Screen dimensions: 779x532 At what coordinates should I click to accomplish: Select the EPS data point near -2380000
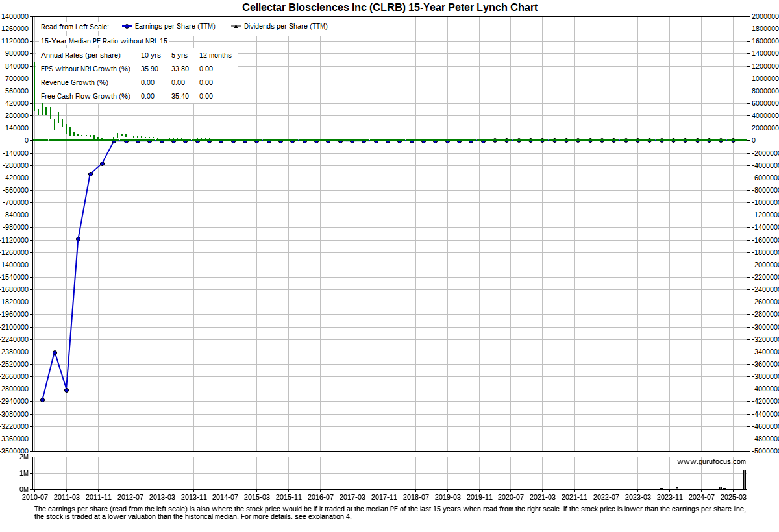(x=55, y=352)
